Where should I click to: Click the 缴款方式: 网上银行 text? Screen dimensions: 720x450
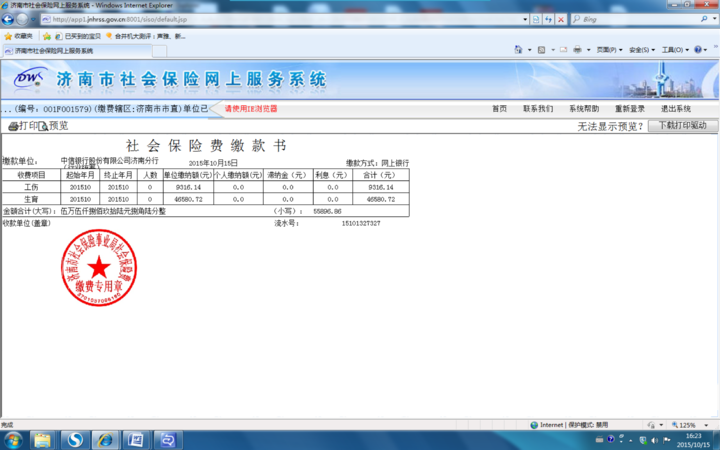coord(377,163)
